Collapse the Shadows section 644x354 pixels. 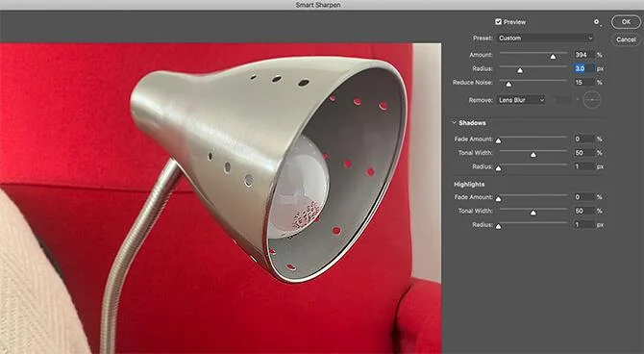pos(455,122)
